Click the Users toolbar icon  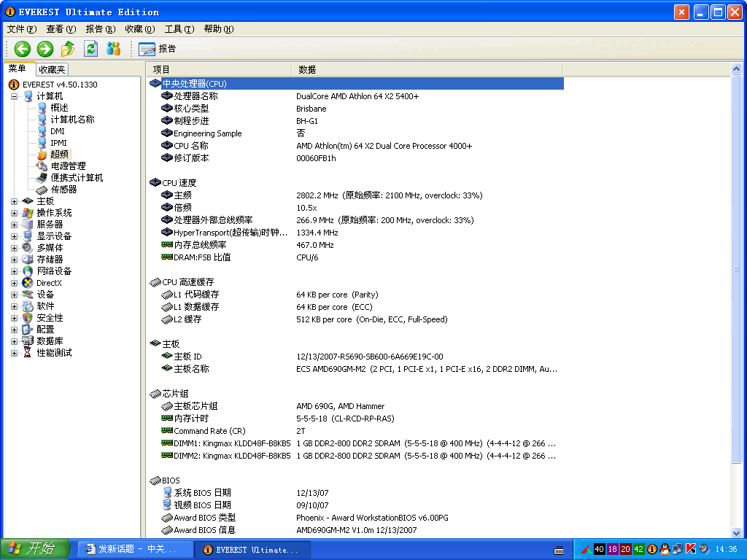tap(113, 49)
